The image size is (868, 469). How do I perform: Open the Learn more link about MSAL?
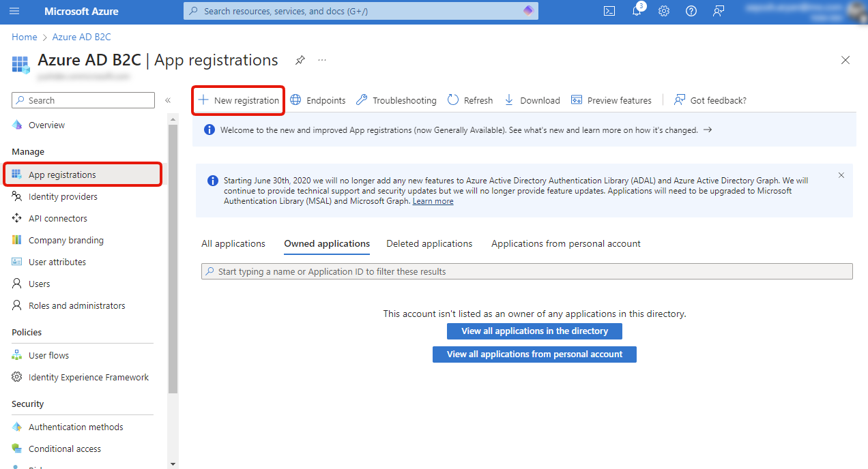pos(433,200)
